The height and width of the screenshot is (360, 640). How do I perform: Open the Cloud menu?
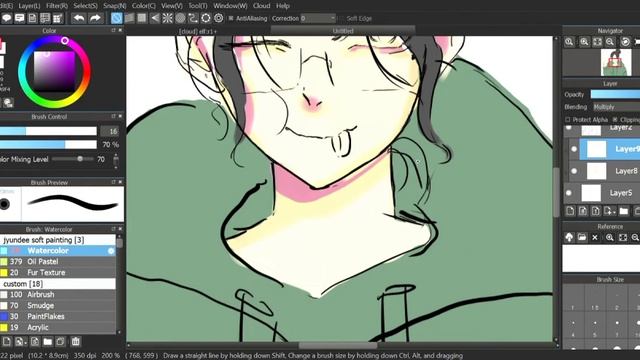[262, 6]
